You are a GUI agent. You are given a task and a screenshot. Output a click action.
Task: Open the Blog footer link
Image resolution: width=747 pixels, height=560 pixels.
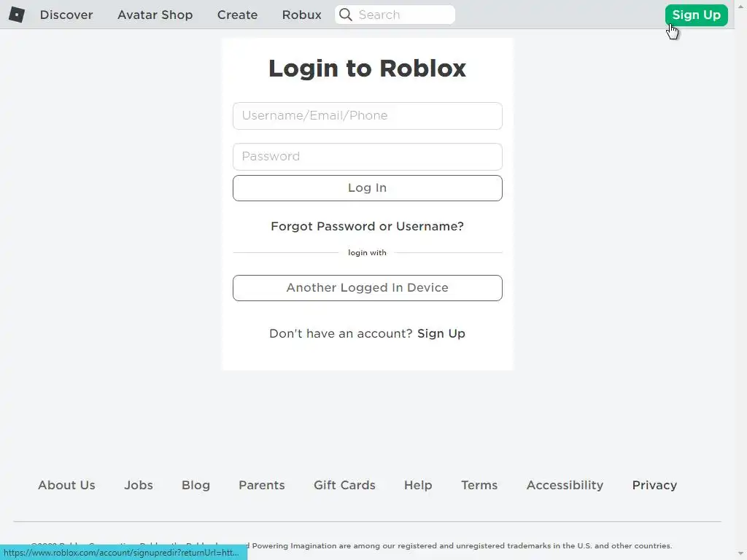196,485
